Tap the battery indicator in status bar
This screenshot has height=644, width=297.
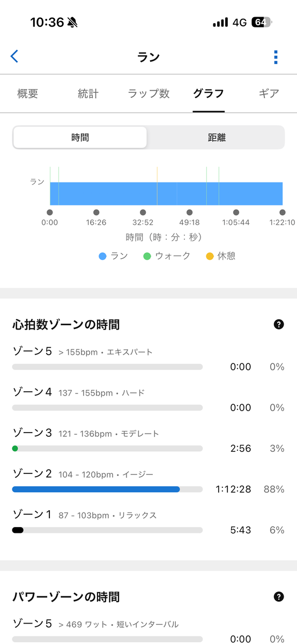(x=262, y=23)
